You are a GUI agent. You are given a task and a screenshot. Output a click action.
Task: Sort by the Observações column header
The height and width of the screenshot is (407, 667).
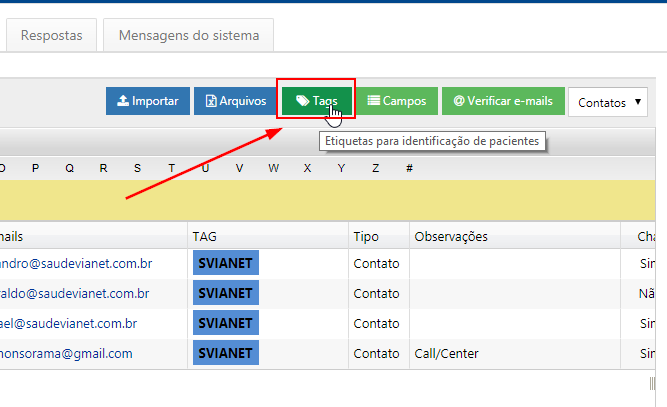515,236
